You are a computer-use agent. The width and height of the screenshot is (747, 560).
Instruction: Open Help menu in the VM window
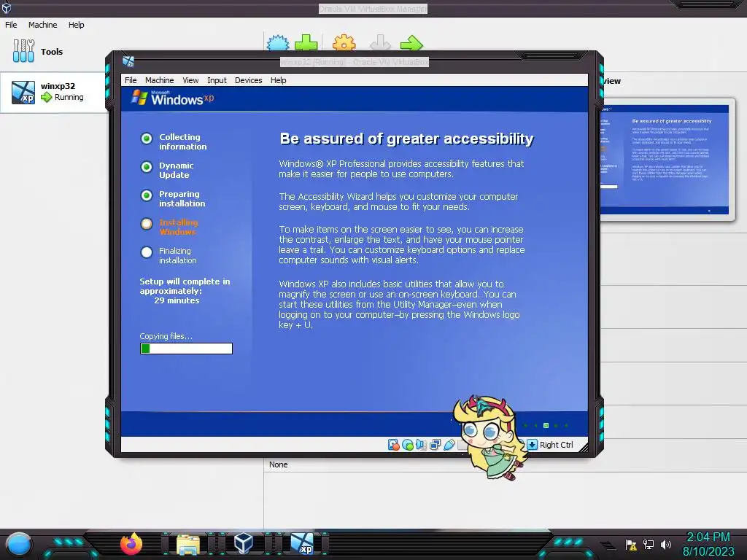[x=278, y=80]
